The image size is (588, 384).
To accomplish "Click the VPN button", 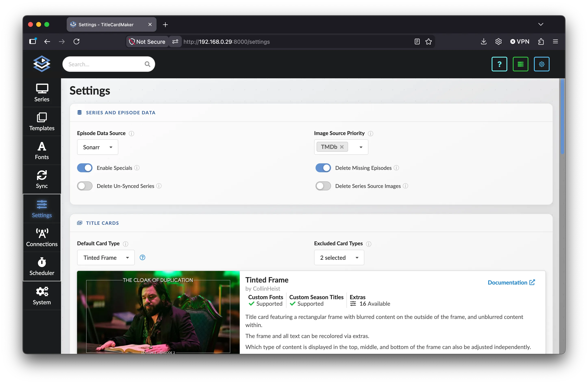I will coord(520,41).
